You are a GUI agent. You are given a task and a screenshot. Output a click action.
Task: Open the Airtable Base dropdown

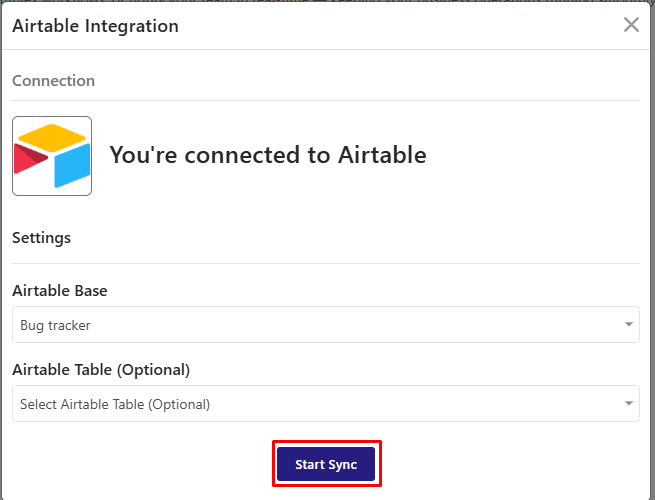326,325
